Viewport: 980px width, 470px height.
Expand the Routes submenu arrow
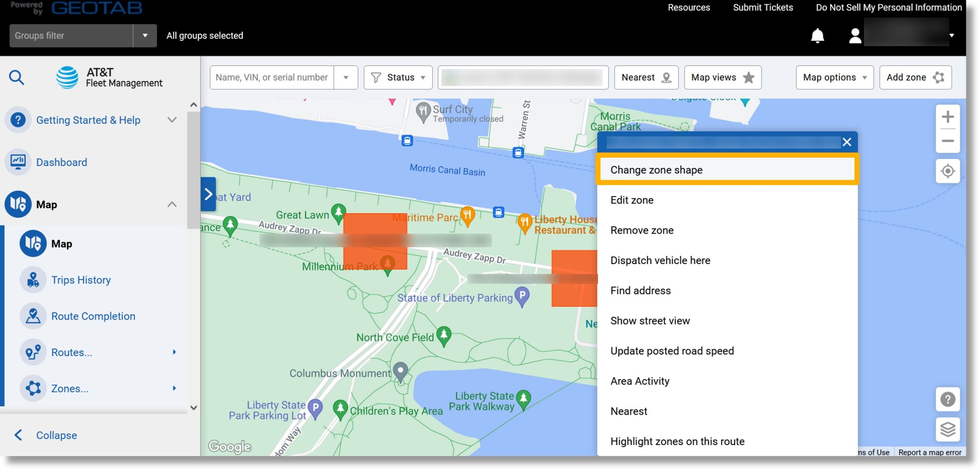click(x=174, y=352)
